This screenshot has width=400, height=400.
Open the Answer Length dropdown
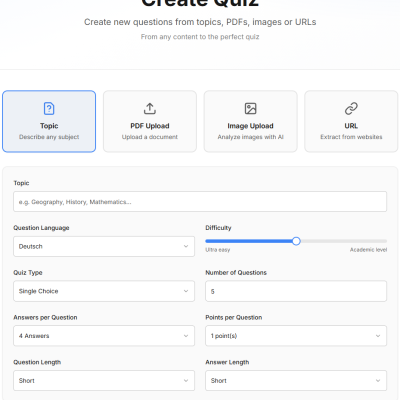pyautogui.click(x=296, y=380)
